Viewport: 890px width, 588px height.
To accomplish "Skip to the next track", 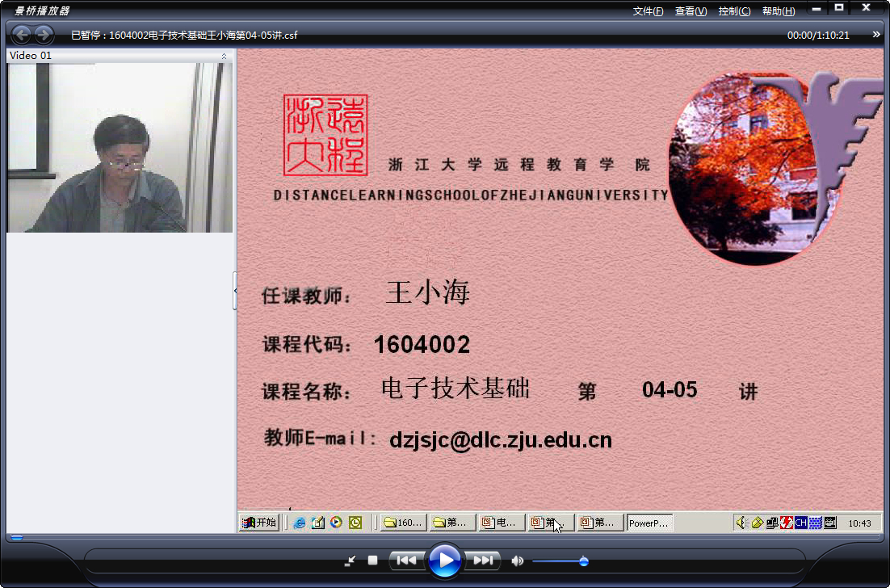I will (x=483, y=561).
